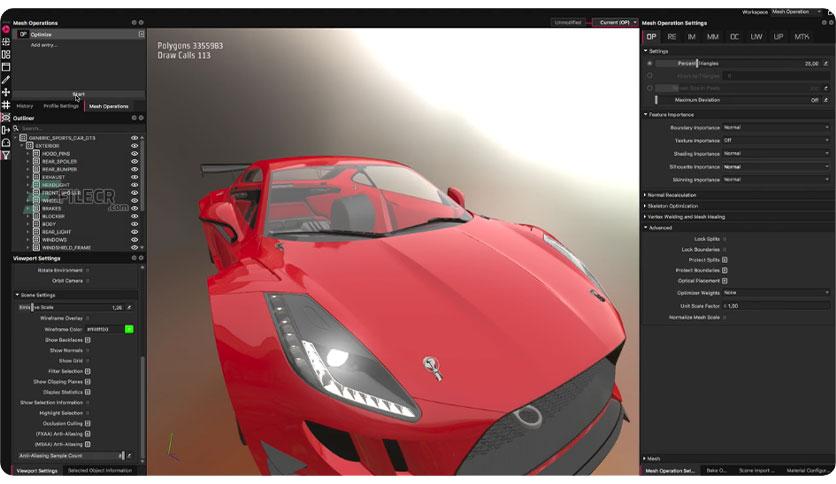Click the window frame icon in left toolbar
The image size is (836, 484).
pos(6,67)
